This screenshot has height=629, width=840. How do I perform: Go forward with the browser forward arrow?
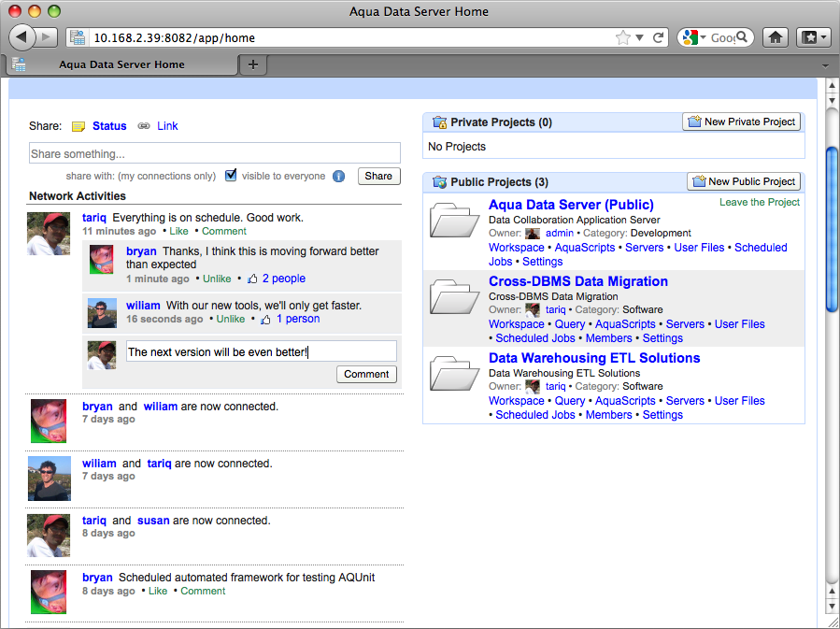click(x=47, y=37)
